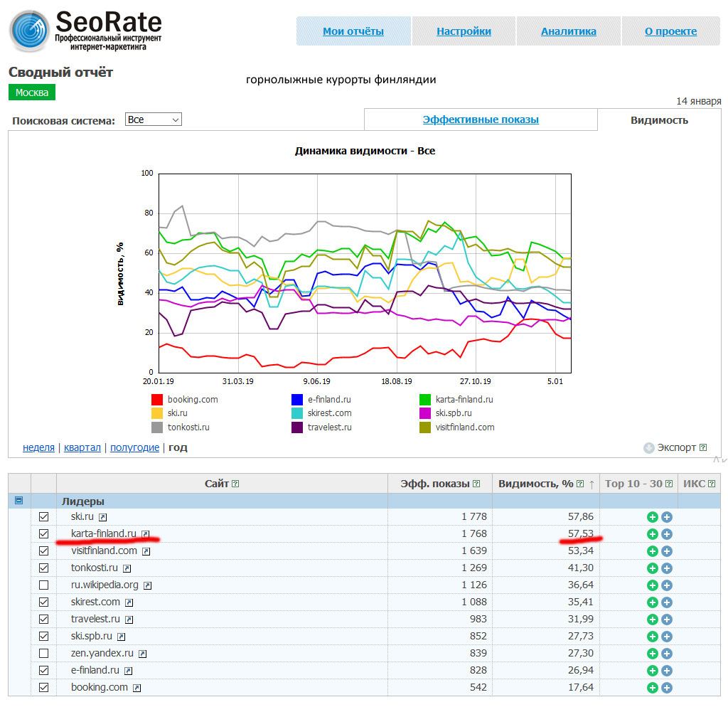Click help icon next to Эфф. показы header
The image size is (728, 707).
[x=476, y=484]
